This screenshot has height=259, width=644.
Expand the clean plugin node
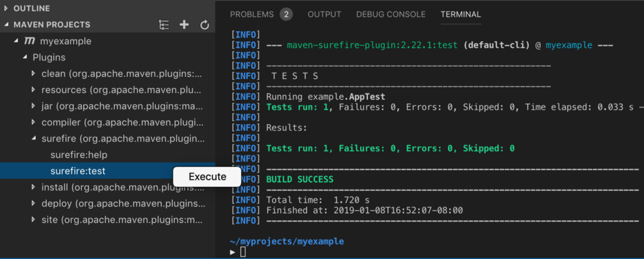coord(34,74)
